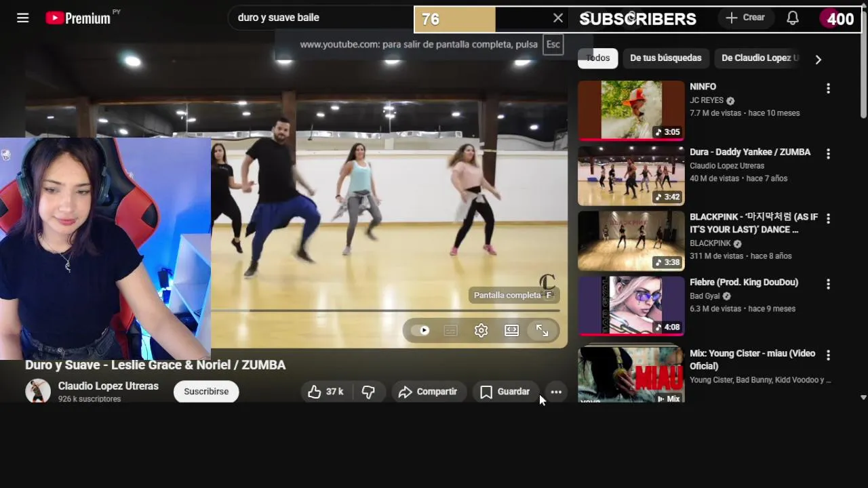
Task: Open the Fiebre Bad Gyal thumbnail
Action: [631, 306]
